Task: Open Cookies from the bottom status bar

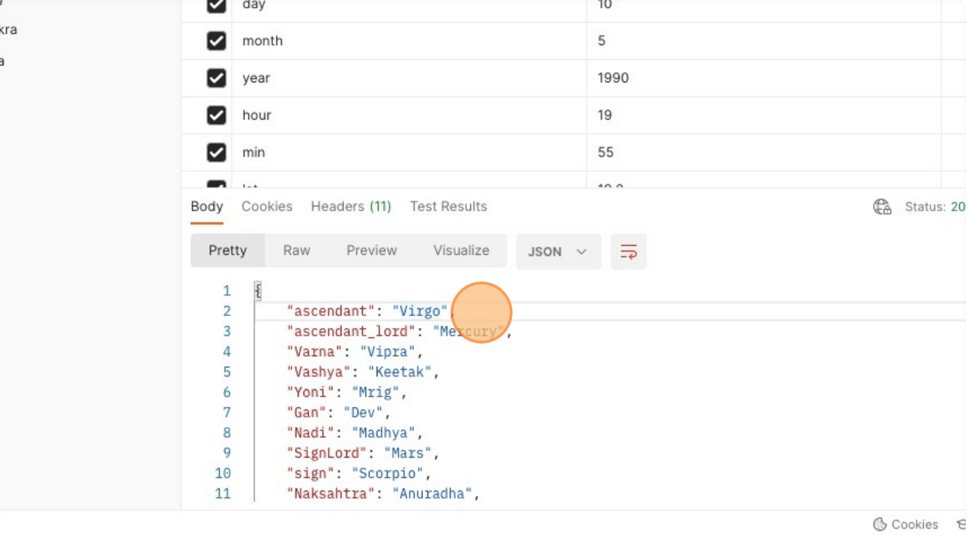Action: 912,524
